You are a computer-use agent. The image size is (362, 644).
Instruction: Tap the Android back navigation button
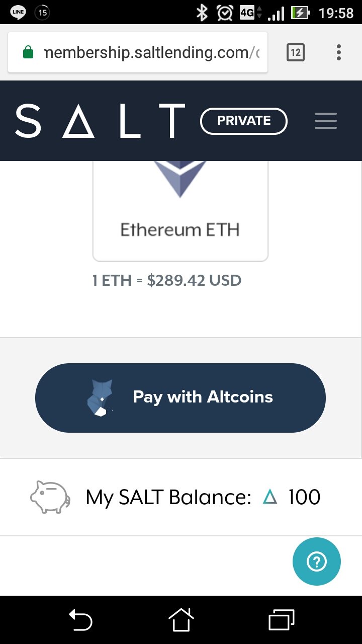(x=80, y=620)
